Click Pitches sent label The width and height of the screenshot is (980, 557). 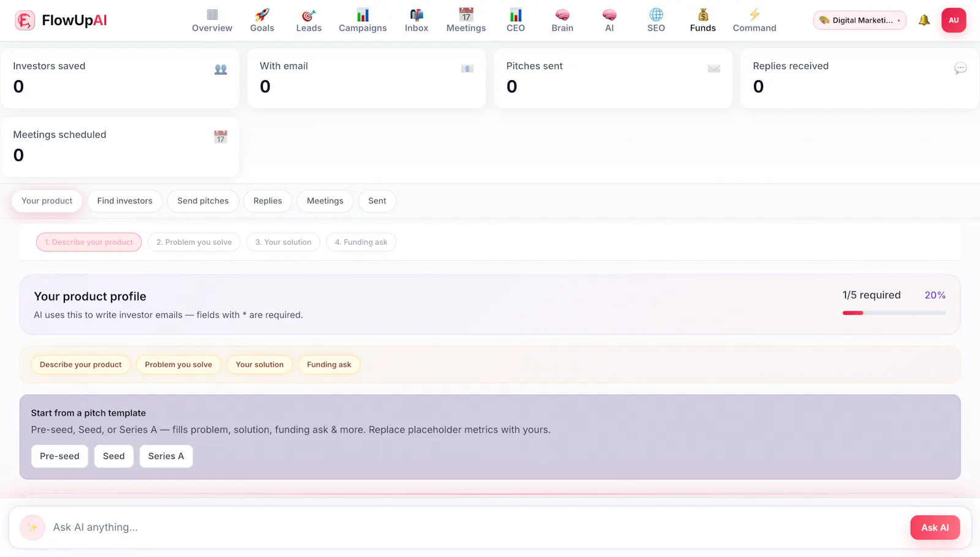point(535,66)
